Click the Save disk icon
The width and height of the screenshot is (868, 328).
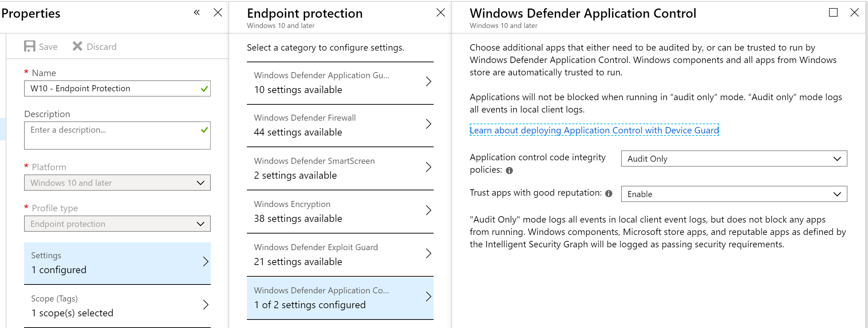coord(30,46)
